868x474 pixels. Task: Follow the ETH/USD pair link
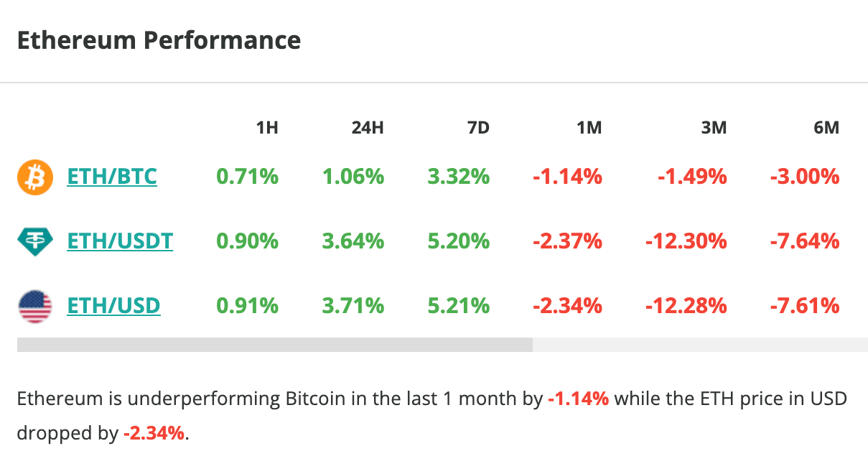(x=113, y=307)
